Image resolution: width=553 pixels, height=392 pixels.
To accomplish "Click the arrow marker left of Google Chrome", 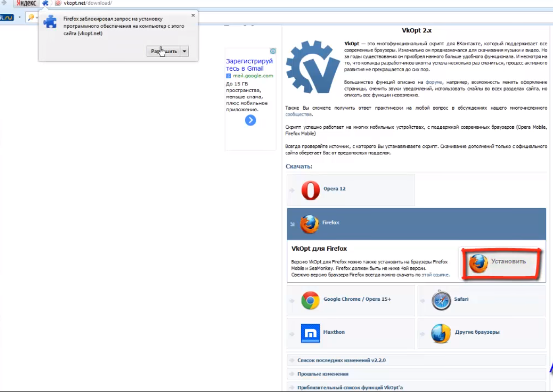I will tap(291, 301).
